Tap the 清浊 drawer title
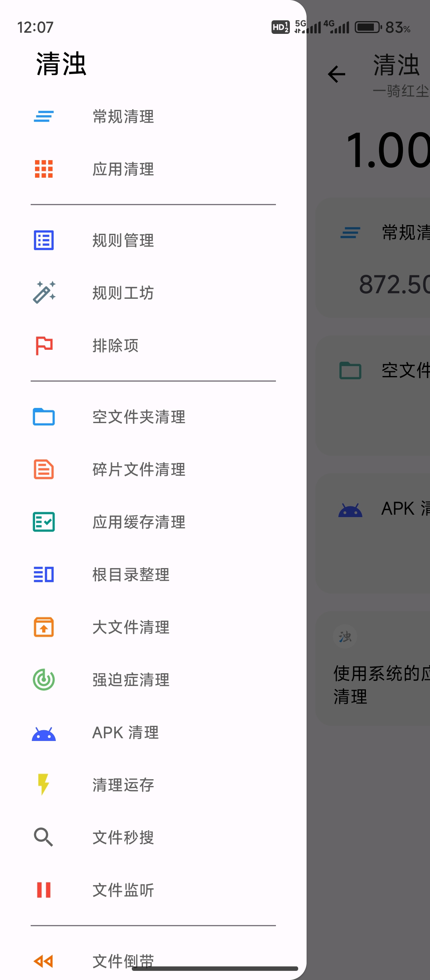This screenshot has height=980, width=430. [x=61, y=64]
